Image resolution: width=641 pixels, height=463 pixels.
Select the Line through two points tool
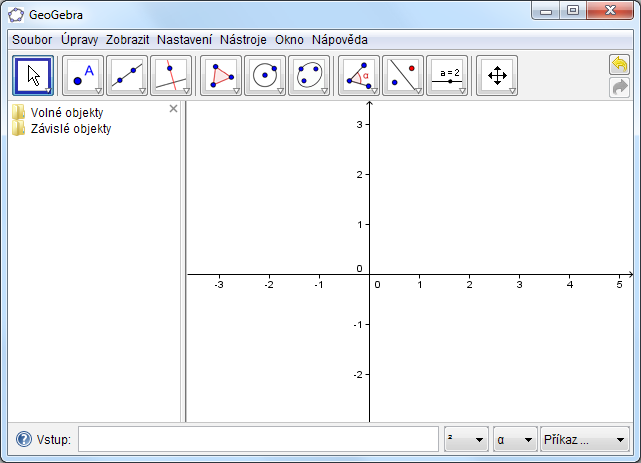(127, 76)
